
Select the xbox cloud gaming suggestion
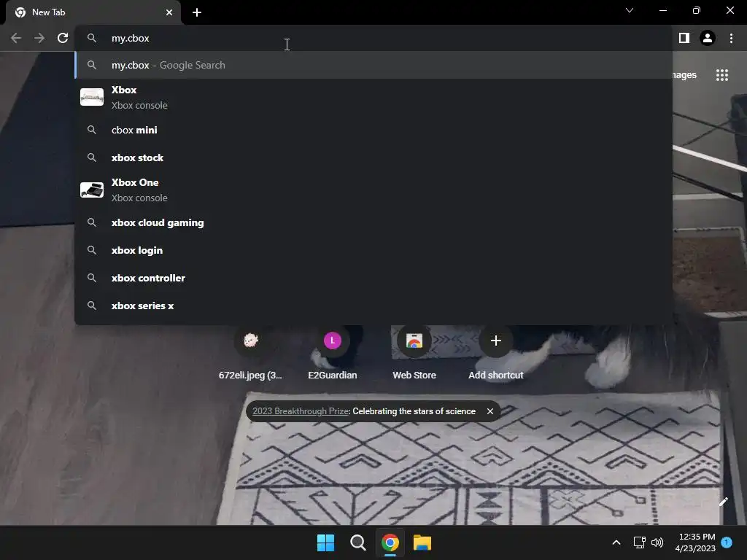[373, 222]
